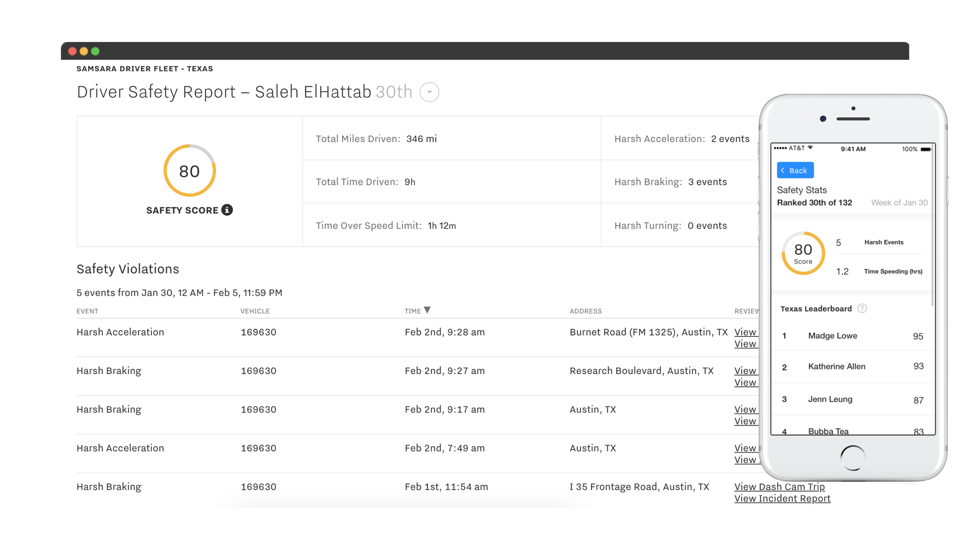Viewport: 980px width, 544px height.
Task: Click the green maximize window dot
Action: coord(95,51)
